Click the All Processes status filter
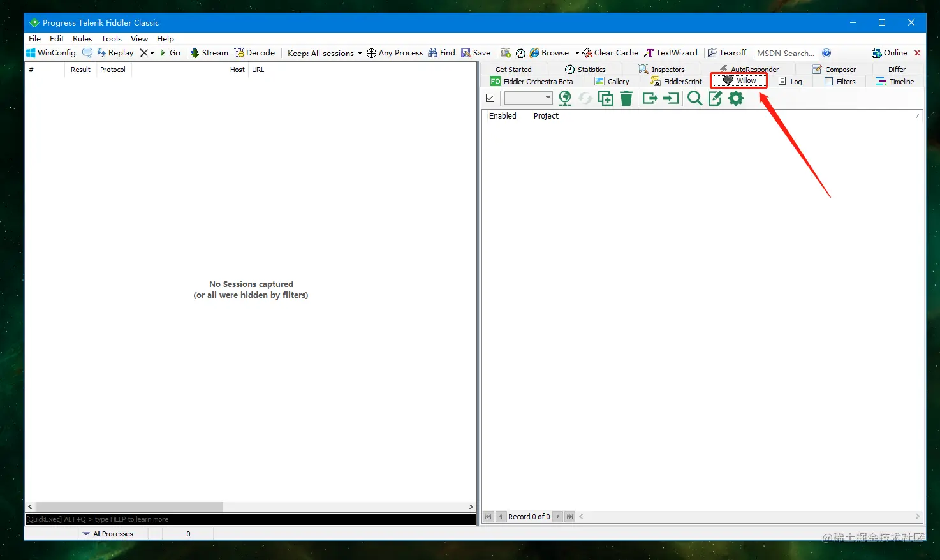This screenshot has width=940, height=560. 108,534
